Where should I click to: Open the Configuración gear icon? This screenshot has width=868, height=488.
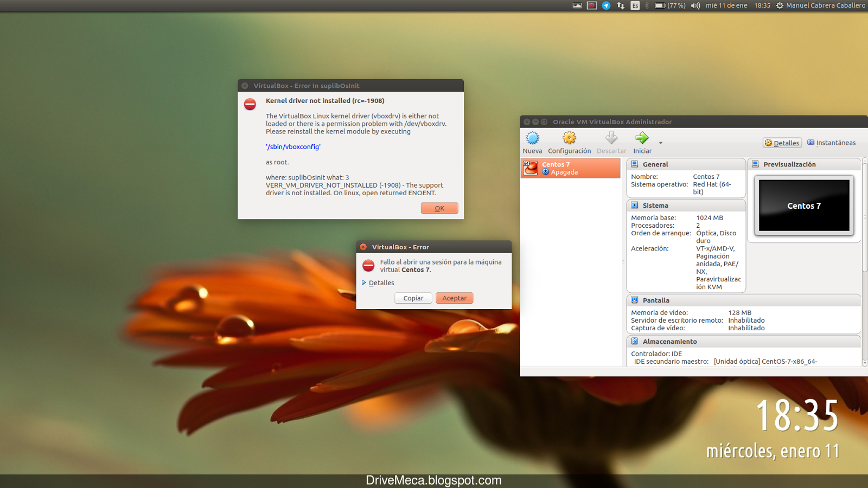(x=569, y=138)
